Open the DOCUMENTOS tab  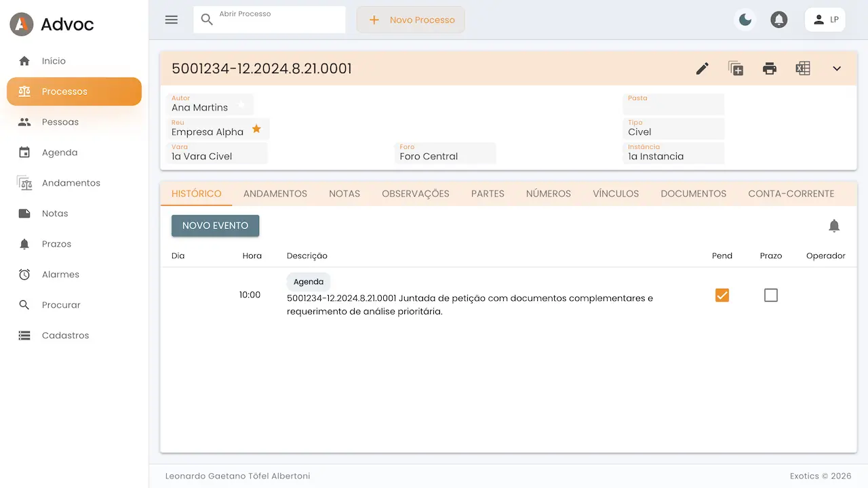tap(694, 194)
